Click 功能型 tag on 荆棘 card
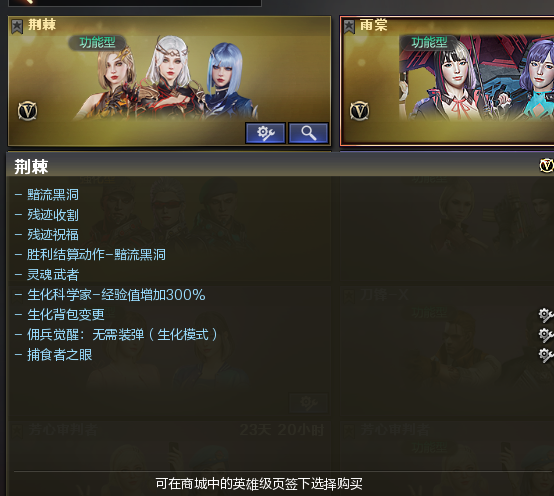The image size is (554, 496). tap(97, 43)
